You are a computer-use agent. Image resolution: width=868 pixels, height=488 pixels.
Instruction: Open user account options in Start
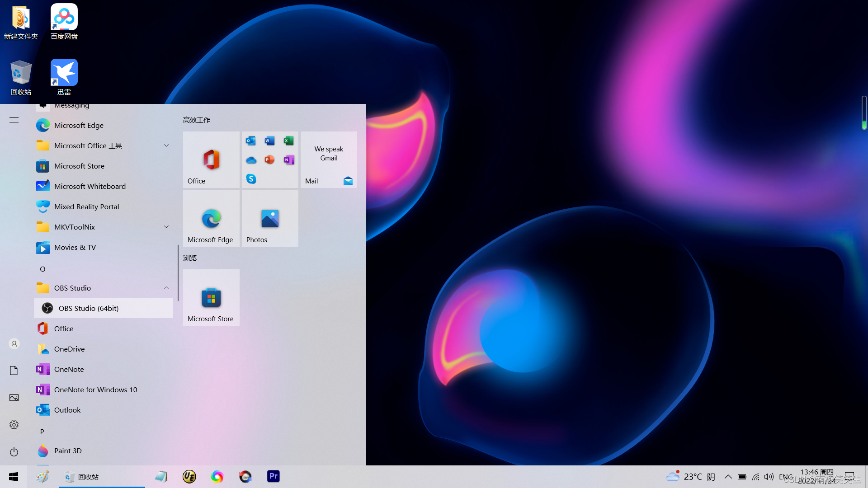pyautogui.click(x=14, y=344)
